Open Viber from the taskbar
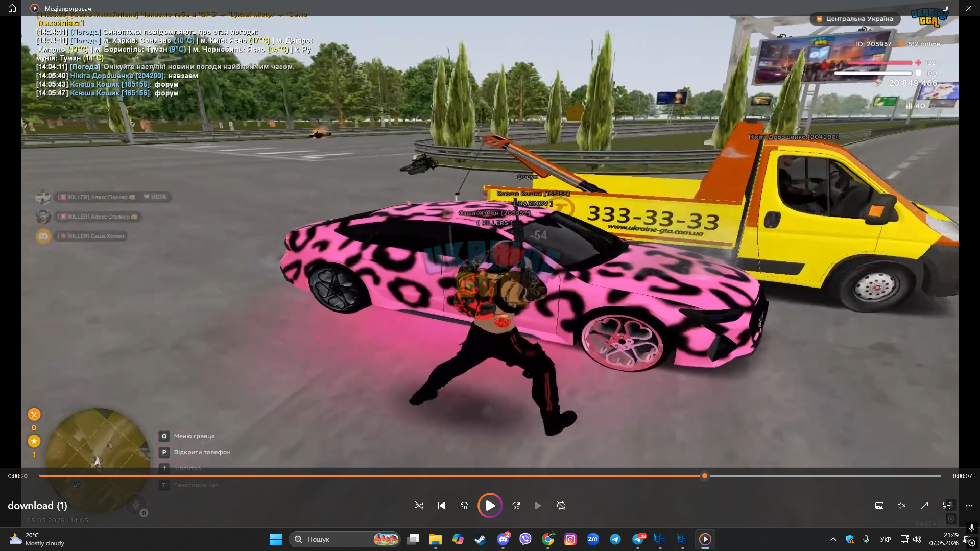The image size is (980, 551). coord(525,539)
